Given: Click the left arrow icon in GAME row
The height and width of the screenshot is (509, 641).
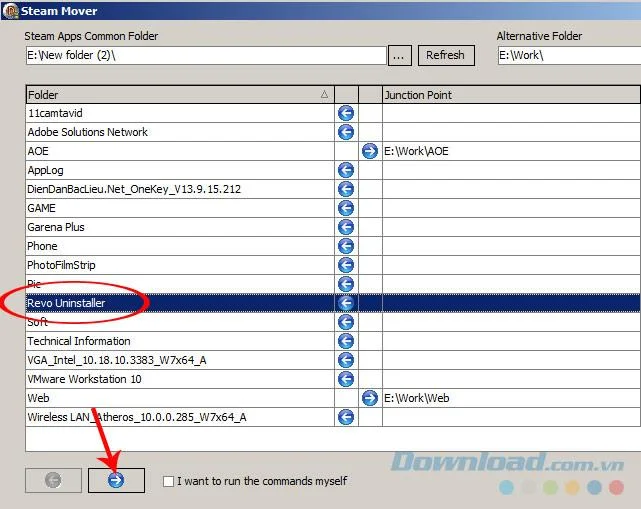Looking at the screenshot, I should 346,208.
